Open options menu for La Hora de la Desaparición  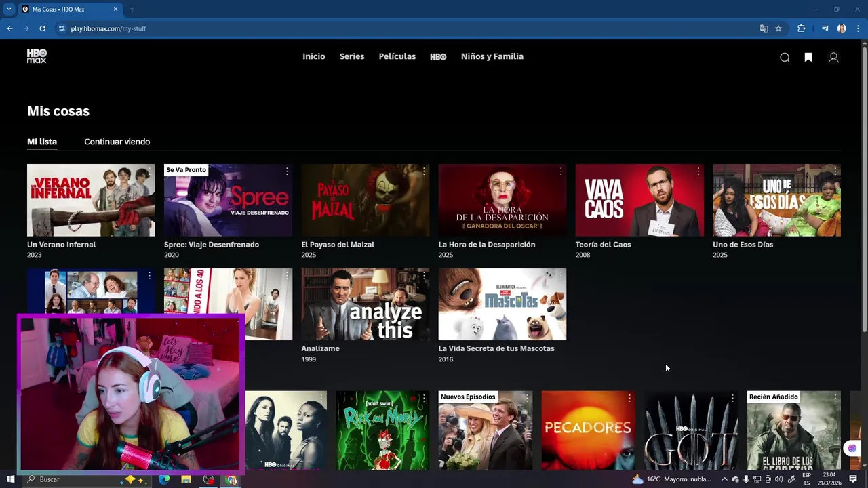(561, 171)
